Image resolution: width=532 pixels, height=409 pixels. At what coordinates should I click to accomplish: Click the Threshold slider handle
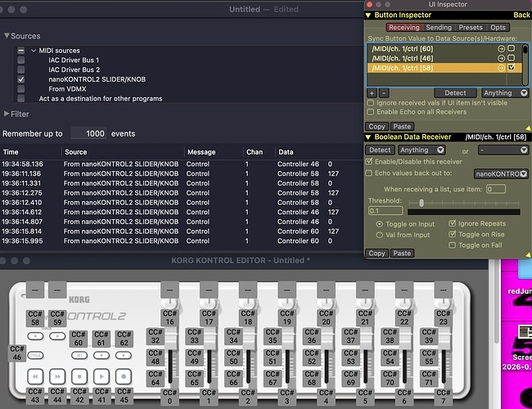tap(421, 203)
